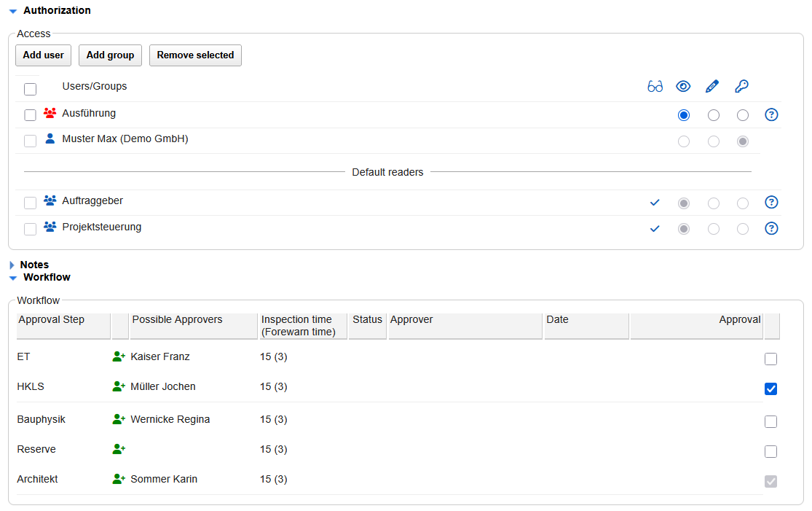Uncheck the HKLS approval checkbox
This screenshot has width=812, height=511.
[x=770, y=389]
